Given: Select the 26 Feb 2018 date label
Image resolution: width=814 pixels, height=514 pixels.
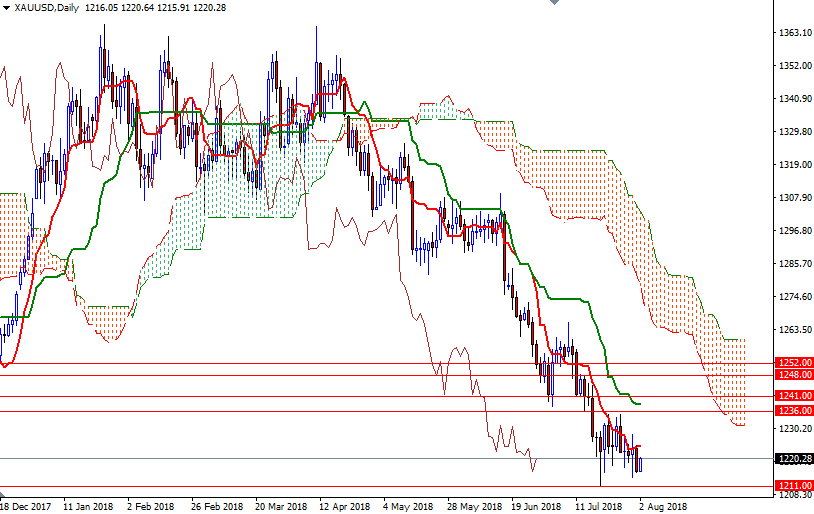Looking at the screenshot, I should 216,506.
